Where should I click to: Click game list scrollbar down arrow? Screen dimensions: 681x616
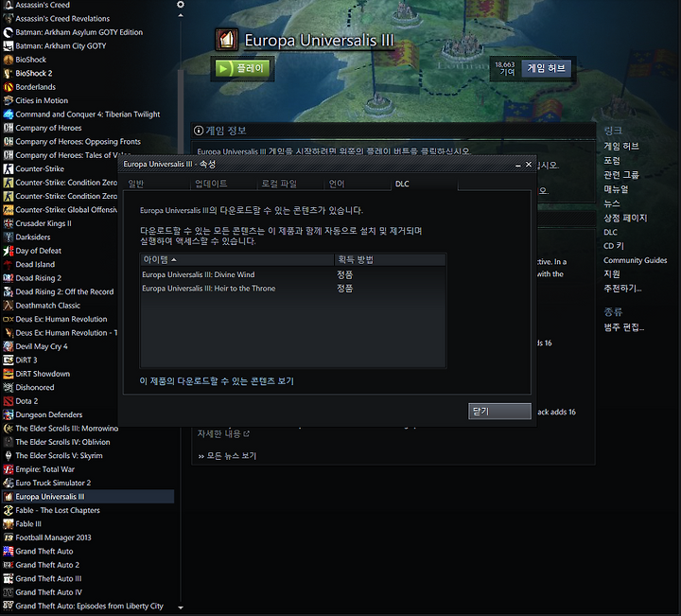point(181,607)
